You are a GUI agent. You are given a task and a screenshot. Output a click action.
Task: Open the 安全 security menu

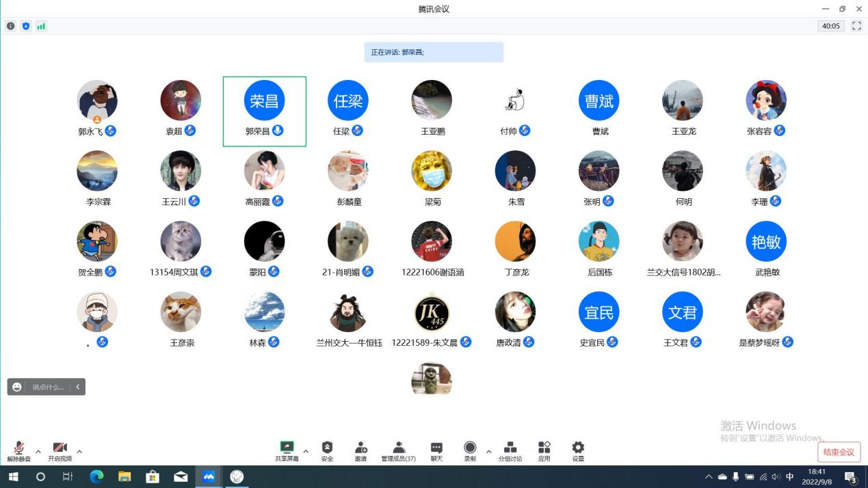[x=327, y=451]
